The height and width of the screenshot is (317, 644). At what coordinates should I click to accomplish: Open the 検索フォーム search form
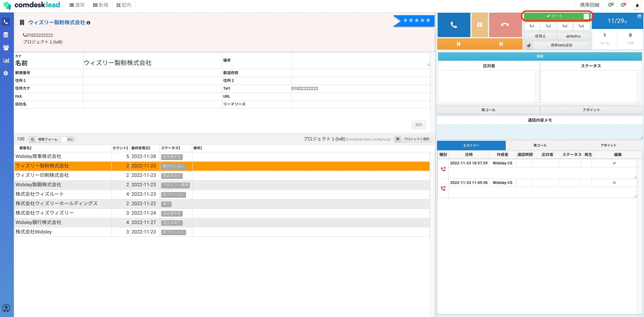click(45, 139)
